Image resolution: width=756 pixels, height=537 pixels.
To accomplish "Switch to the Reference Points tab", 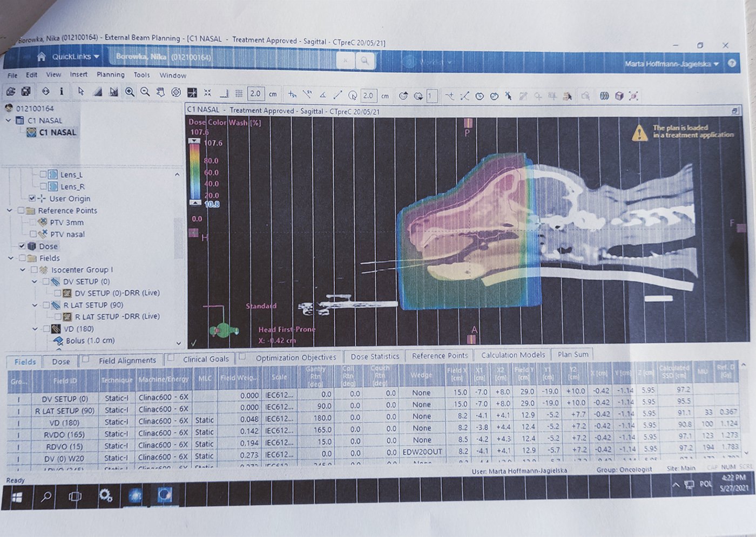I will click(440, 356).
